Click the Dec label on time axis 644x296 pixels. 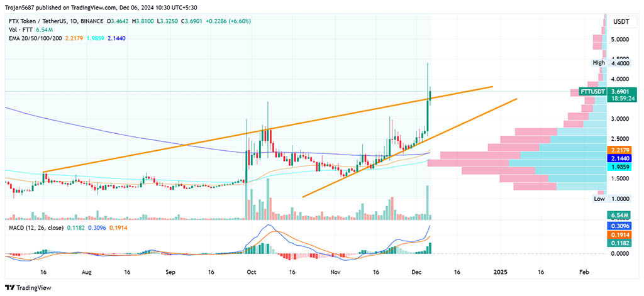tap(416, 272)
